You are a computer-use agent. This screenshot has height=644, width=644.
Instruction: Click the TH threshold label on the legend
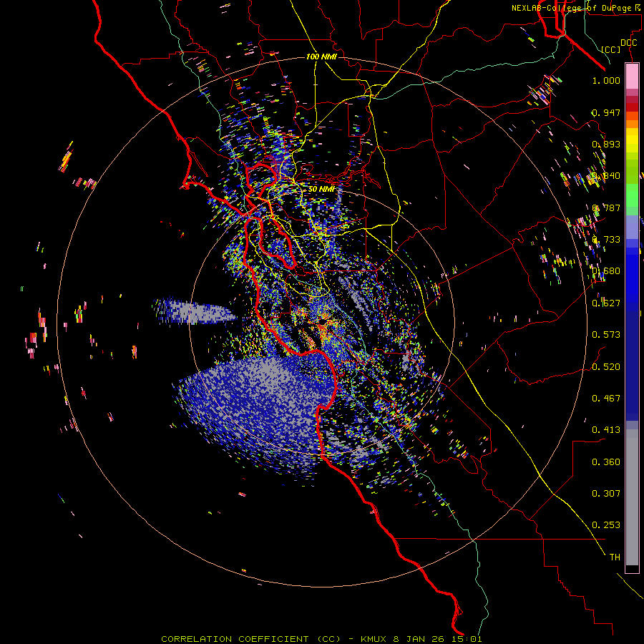click(x=615, y=557)
